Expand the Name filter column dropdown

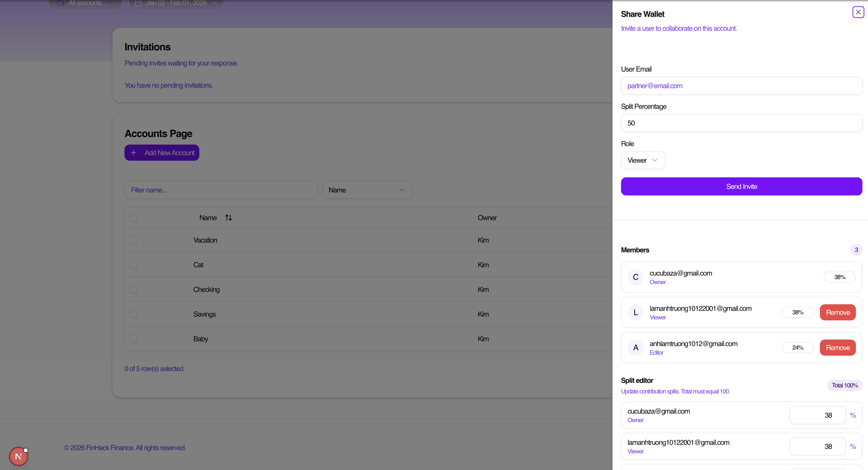(x=367, y=190)
